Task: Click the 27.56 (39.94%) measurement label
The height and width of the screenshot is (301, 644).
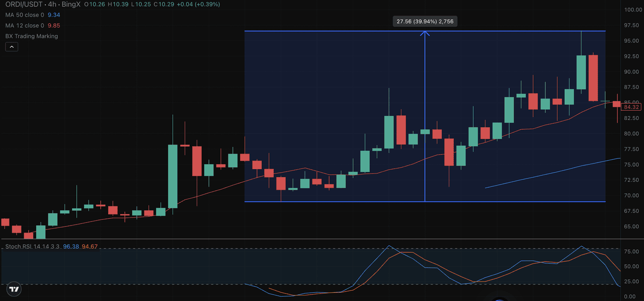Action: click(x=425, y=22)
